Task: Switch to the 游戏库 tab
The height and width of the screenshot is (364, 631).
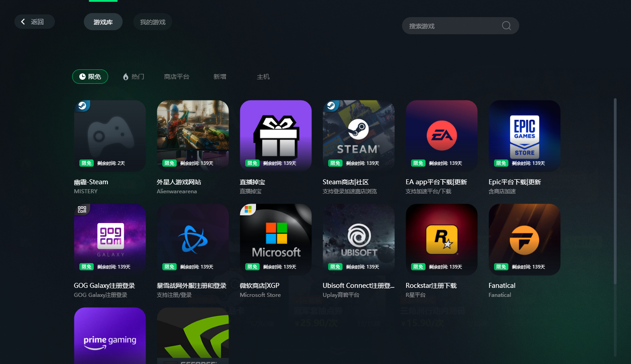Action: [x=103, y=22]
